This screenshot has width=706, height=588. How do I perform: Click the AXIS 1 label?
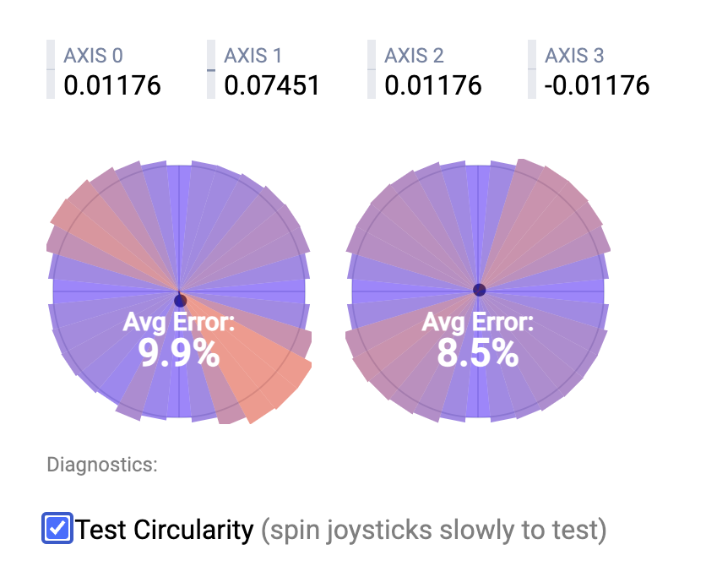click(253, 57)
